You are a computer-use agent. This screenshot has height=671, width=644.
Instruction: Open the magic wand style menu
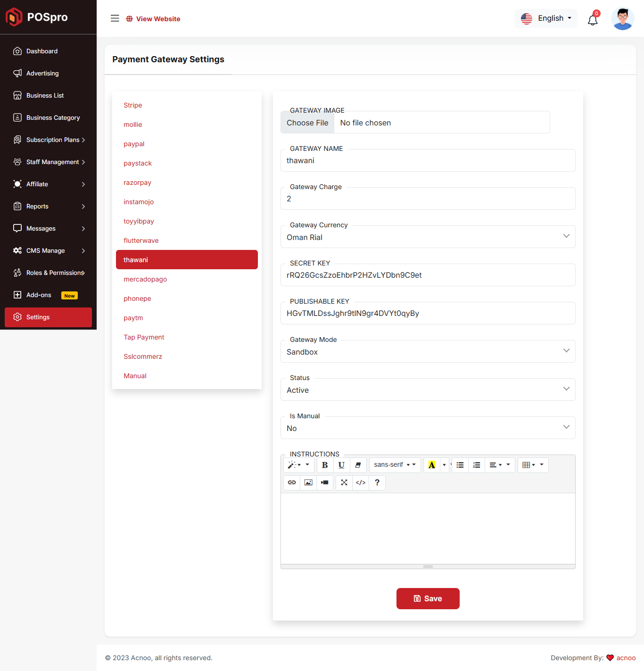pos(298,465)
